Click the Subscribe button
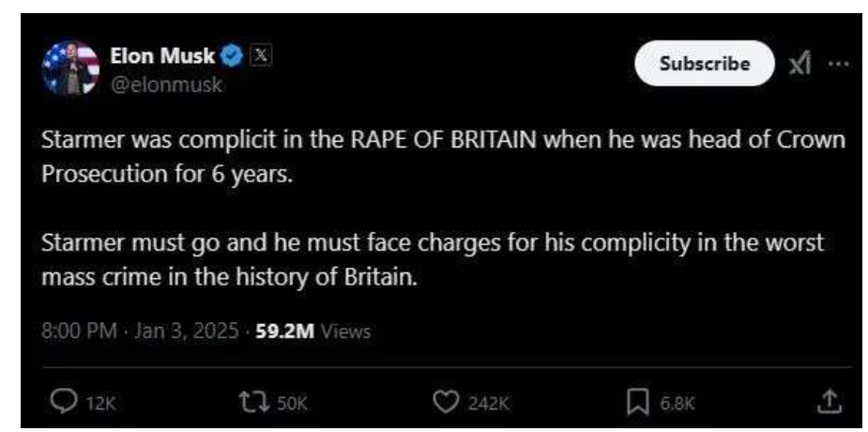 [x=704, y=63]
